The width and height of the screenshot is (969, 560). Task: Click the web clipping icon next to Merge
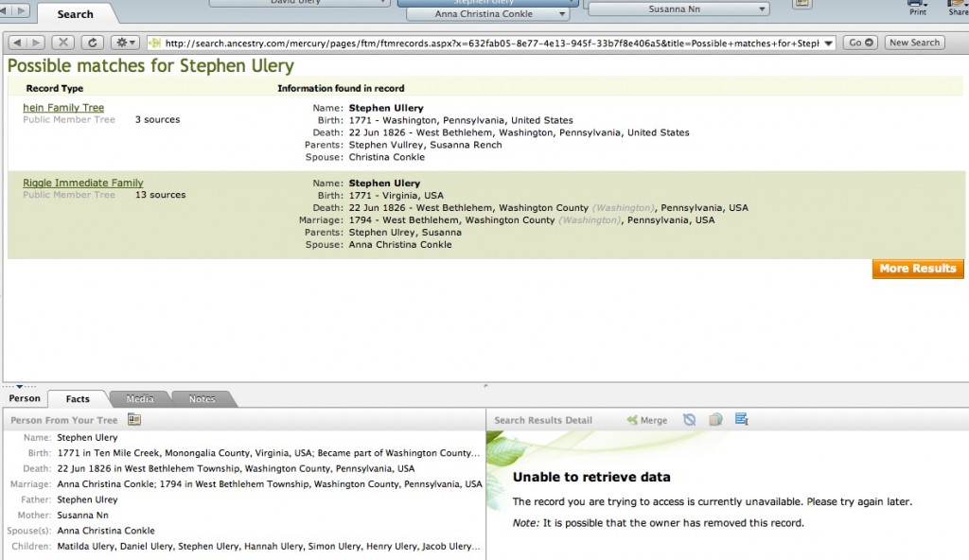point(715,420)
